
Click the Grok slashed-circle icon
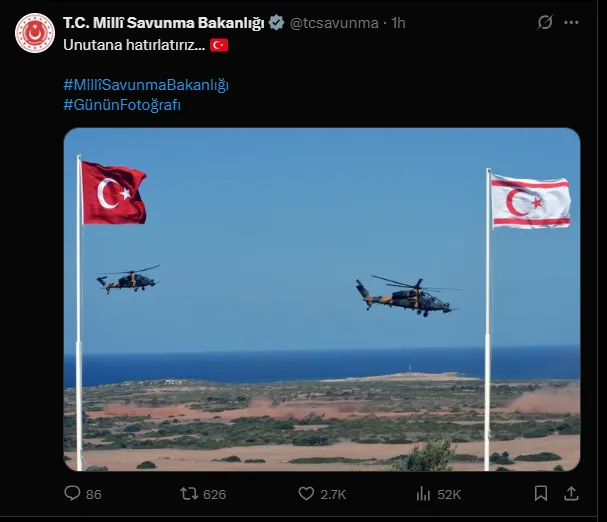(545, 22)
